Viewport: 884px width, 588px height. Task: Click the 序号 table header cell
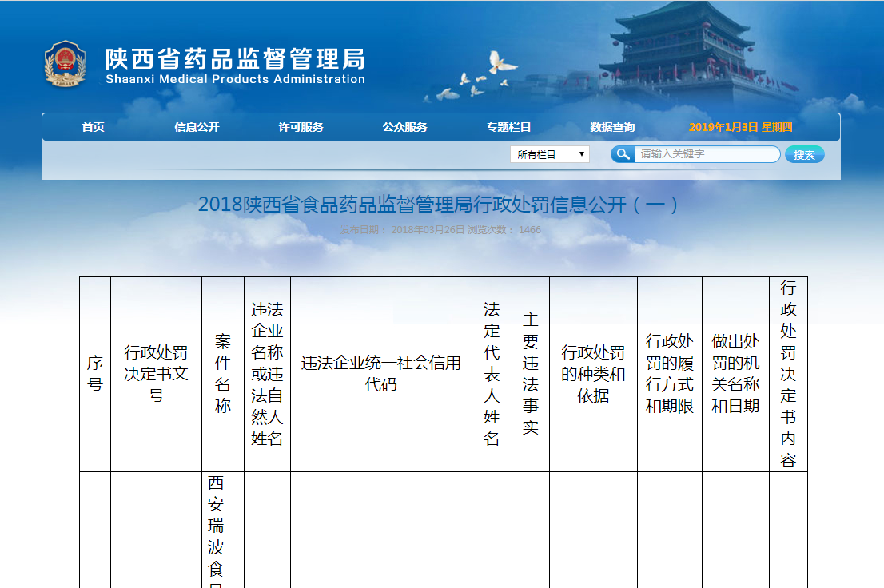click(95, 374)
